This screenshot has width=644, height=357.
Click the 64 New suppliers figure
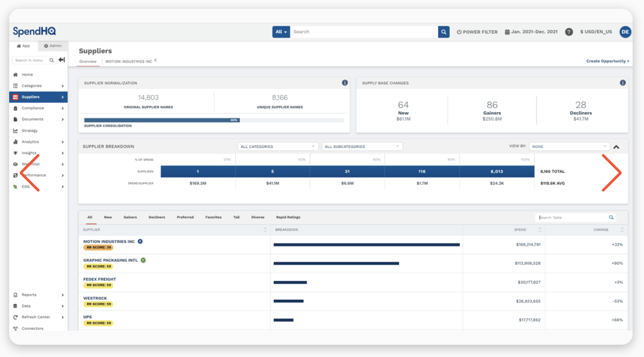pos(403,105)
